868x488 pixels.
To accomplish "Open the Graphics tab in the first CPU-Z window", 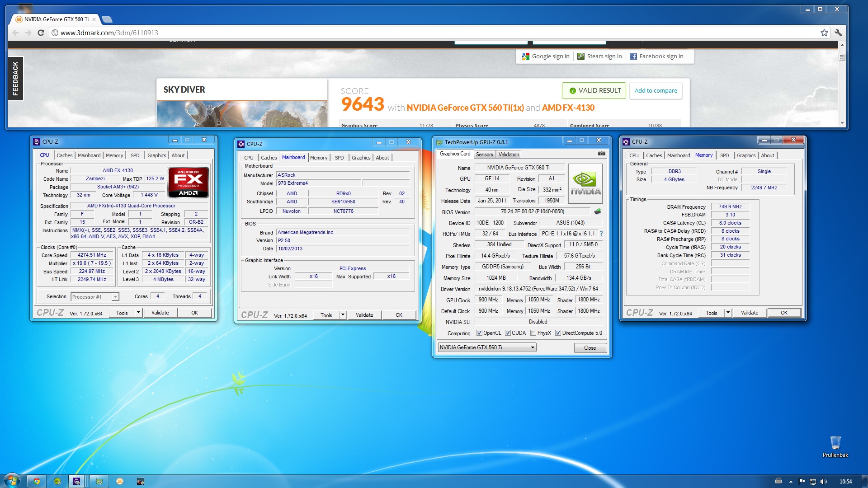I will [x=156, y=155].
